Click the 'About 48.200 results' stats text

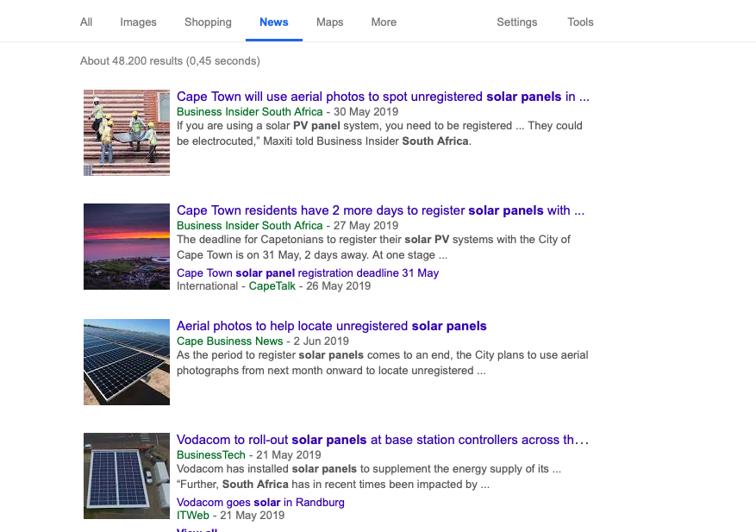[x=170, y=61]
